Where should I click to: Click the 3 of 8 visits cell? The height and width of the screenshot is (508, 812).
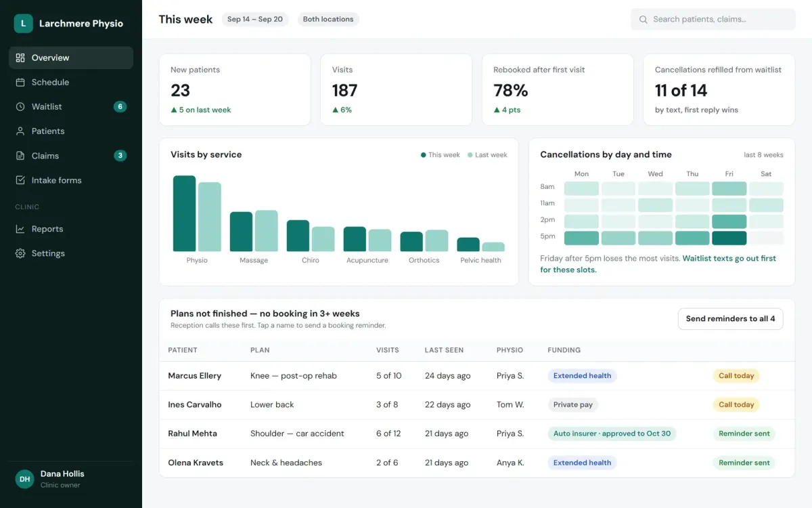387,404
